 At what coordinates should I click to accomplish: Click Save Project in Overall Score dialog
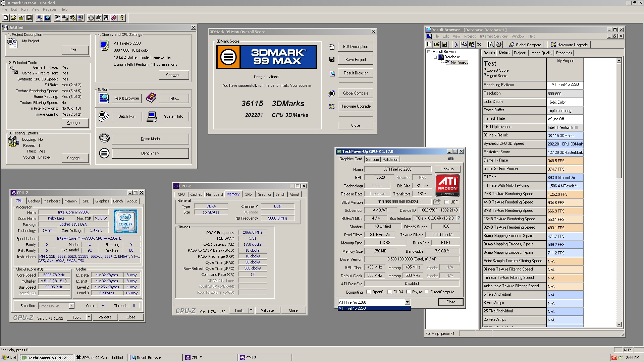tap(356, 60)
